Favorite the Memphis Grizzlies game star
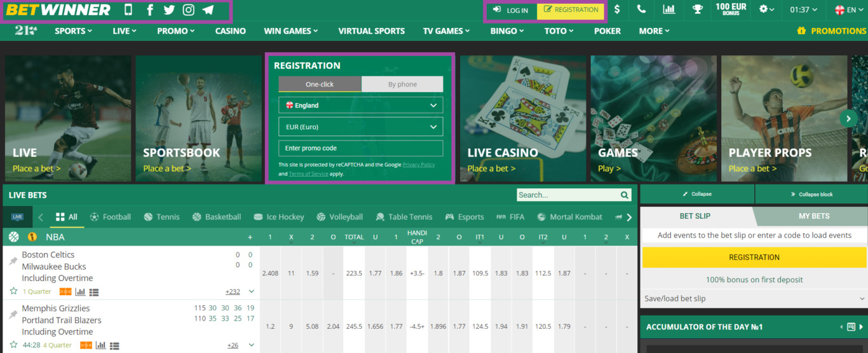This screenshot has height=353, width=868. 13,345
